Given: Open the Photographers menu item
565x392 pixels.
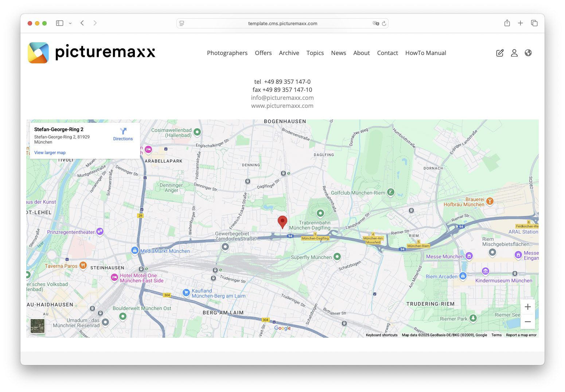Looking at the screenshot, I should [x=227, y=53].
